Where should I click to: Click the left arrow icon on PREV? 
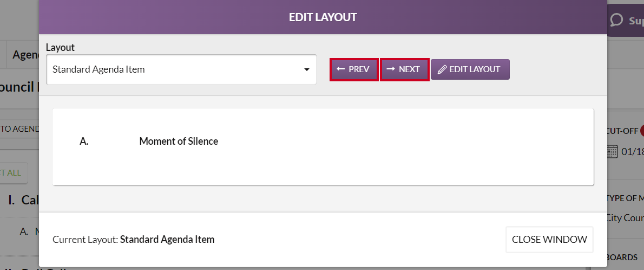click(x=340, y=69)
